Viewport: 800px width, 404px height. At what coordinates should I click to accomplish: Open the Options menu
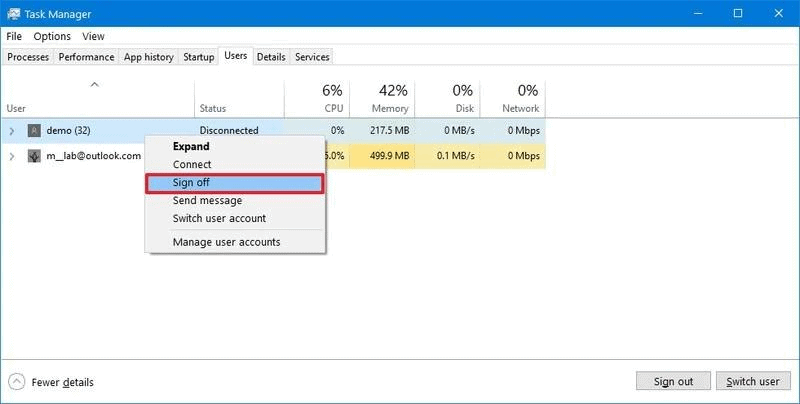(x=52, y=36)
